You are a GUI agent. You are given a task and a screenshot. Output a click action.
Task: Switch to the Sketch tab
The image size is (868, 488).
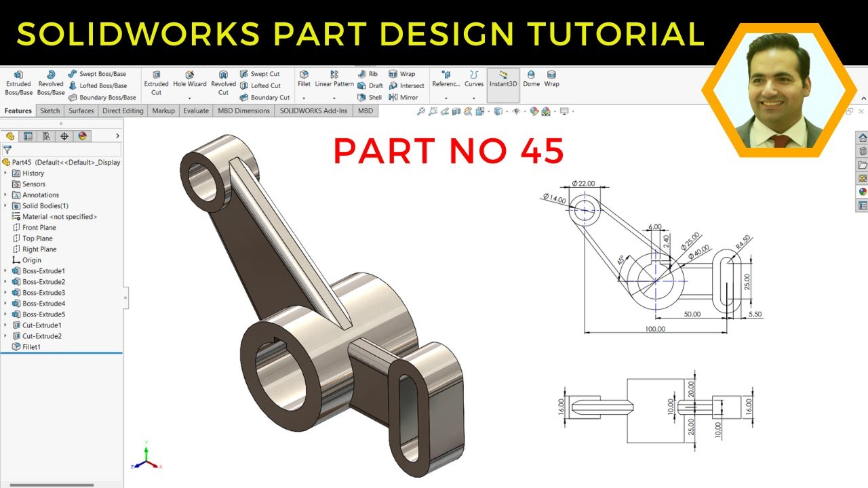[x=50, y=110]
